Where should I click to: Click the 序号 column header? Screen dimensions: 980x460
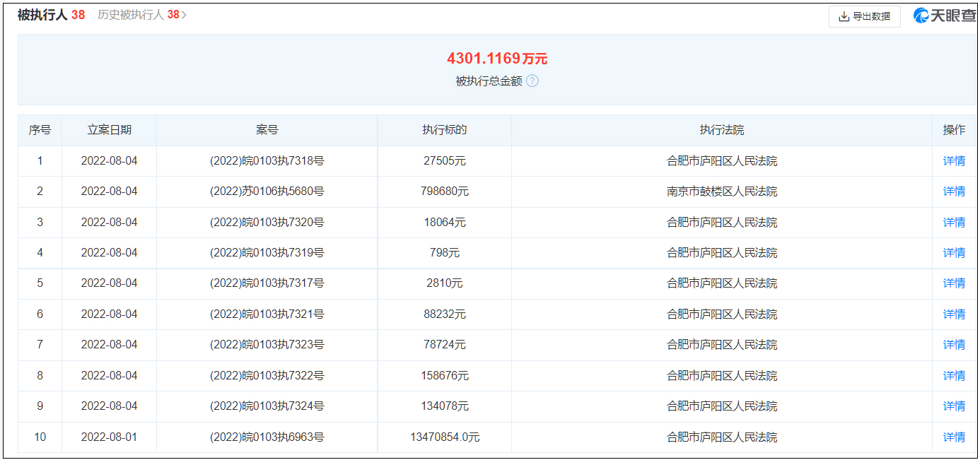(40, 130)
